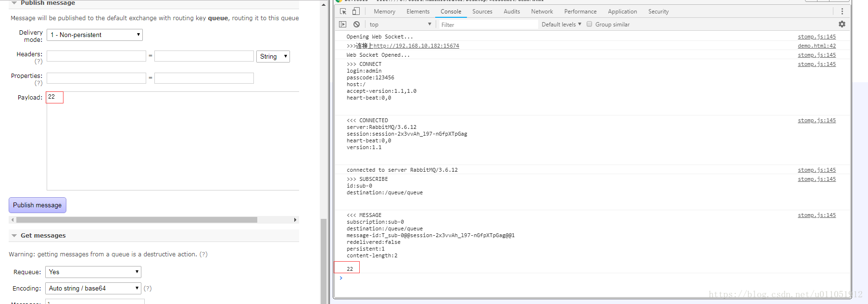Viewport: 868px width, 304px height.
Task: Click the horizontal scrollbar left arrow
Action: (12, 220)
